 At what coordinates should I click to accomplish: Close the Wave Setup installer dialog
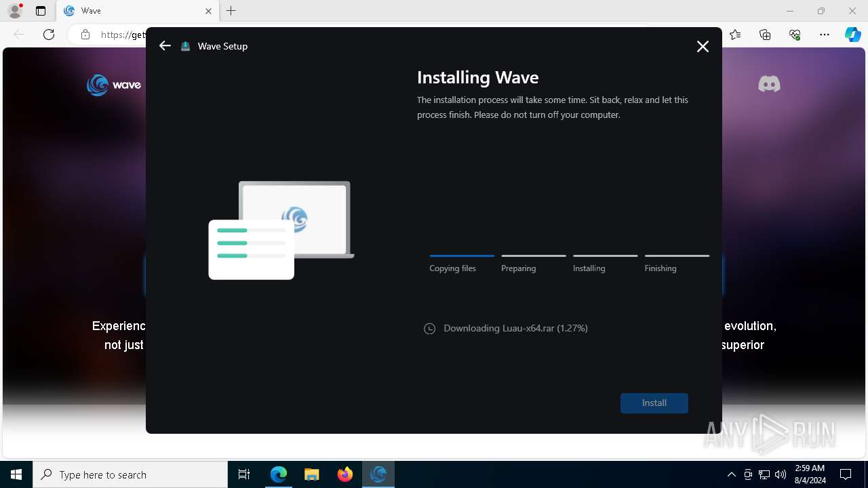[x=703, y=46]
